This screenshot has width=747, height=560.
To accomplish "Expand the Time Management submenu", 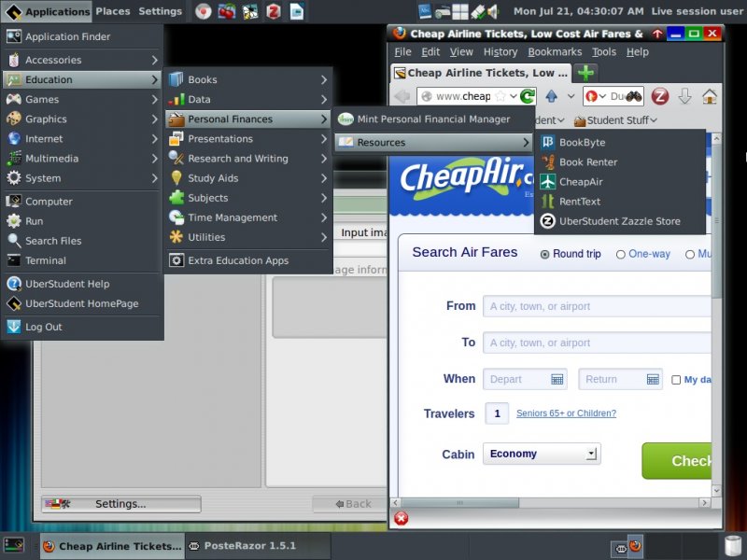I will (248, 217).
